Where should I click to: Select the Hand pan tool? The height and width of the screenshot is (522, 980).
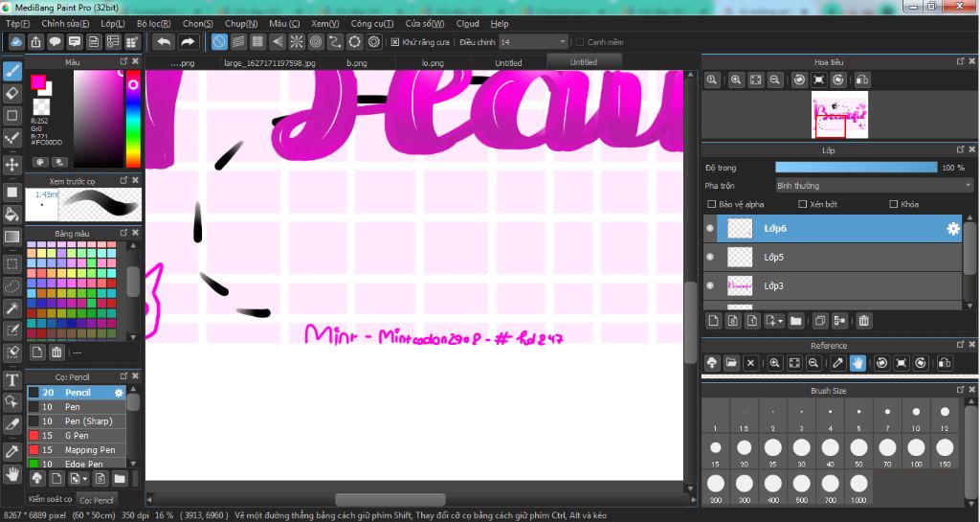11,474
